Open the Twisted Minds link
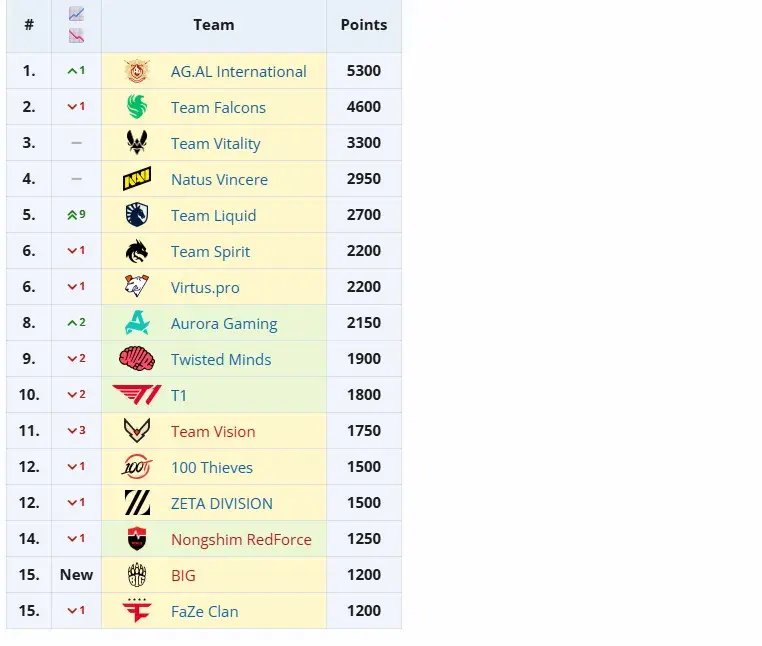This screenshot has height=646, width=762. [x=221, y=359]
